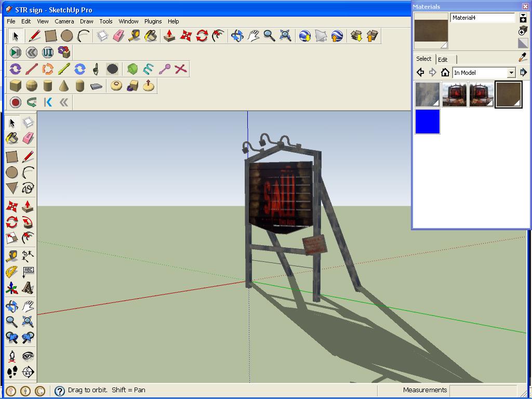Click the red X plugin icon
This screenshot has height=399, width=532.
coord(181,69)
